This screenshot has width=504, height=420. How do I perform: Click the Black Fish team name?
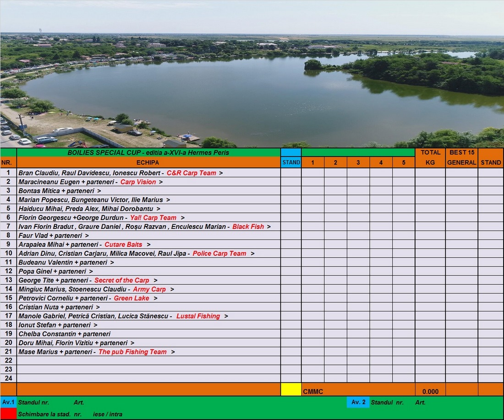tap(248, 227)
